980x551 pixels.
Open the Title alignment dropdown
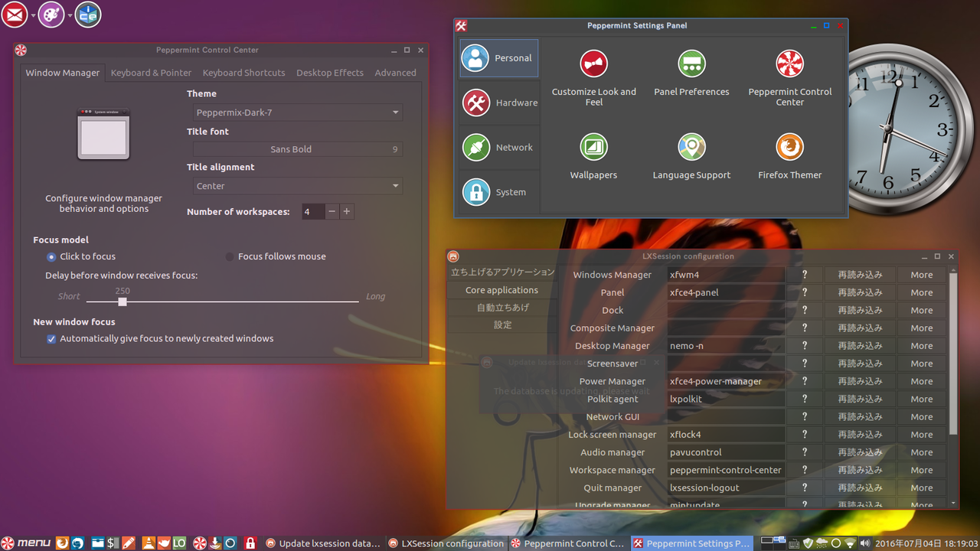point(298,186)
